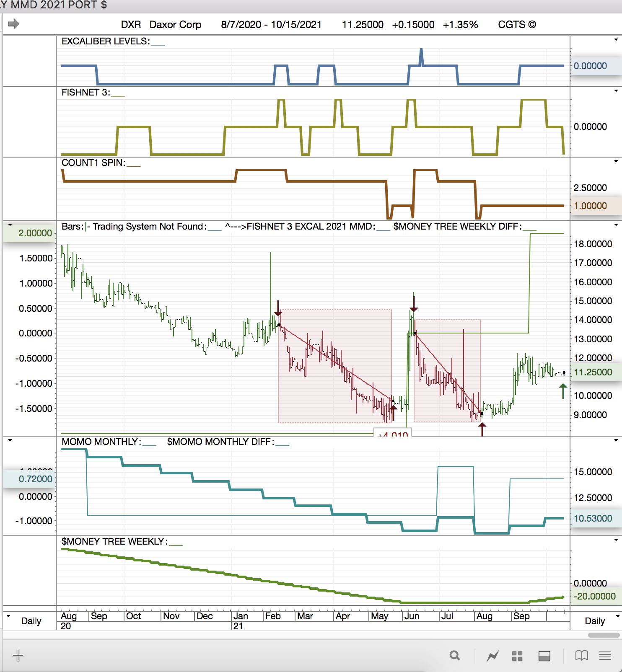Click the Jan 21 label on time axis

pyautogui.click(x=240, y=621)
